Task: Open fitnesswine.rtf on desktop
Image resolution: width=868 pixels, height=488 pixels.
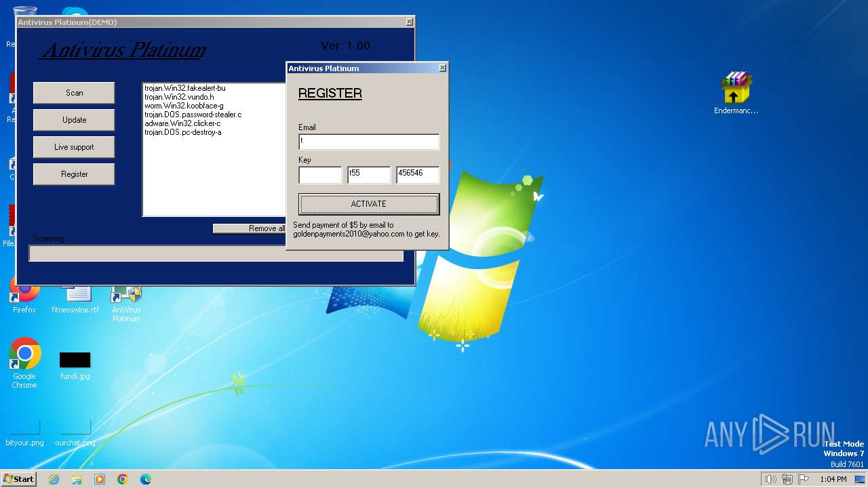Action: point(75,298)
